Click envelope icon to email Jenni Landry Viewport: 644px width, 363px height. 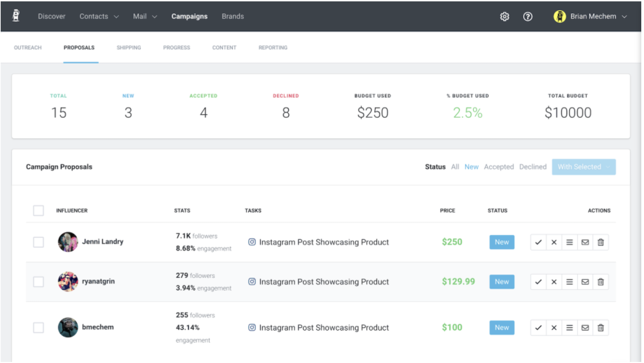coord(585,242)
